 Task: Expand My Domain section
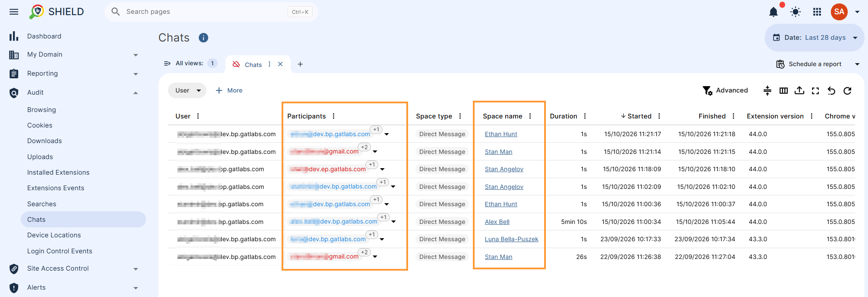point(136,55)
